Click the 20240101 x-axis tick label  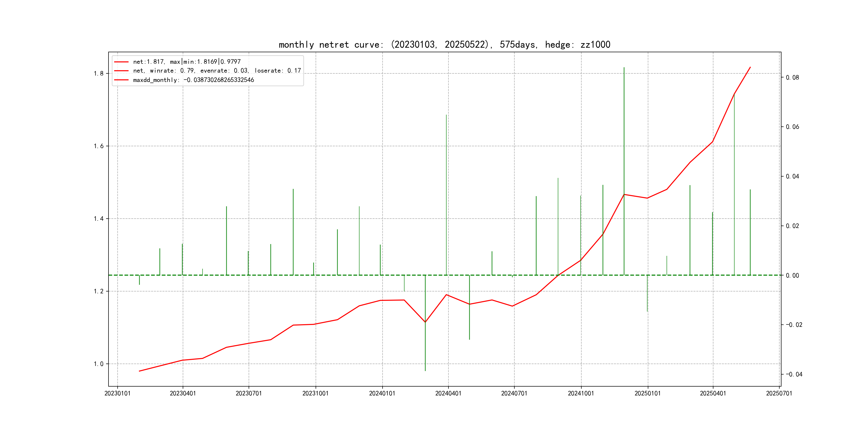pos(382,393)
